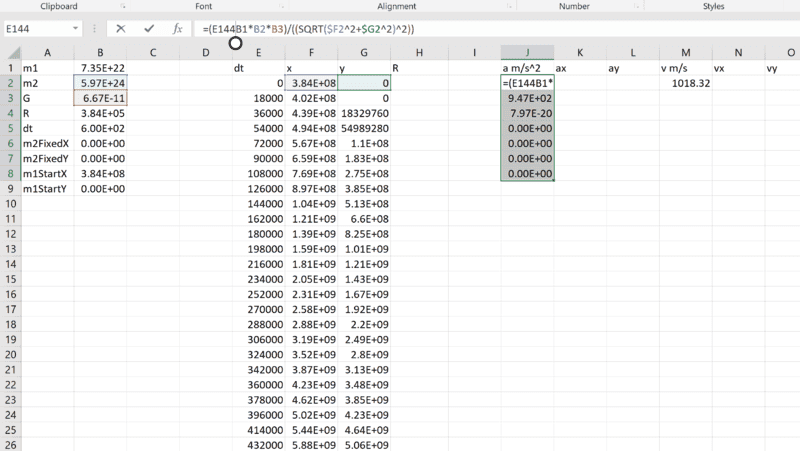Select row 9 header
This screenshot has width=800, height=451.
coord(9,188)
